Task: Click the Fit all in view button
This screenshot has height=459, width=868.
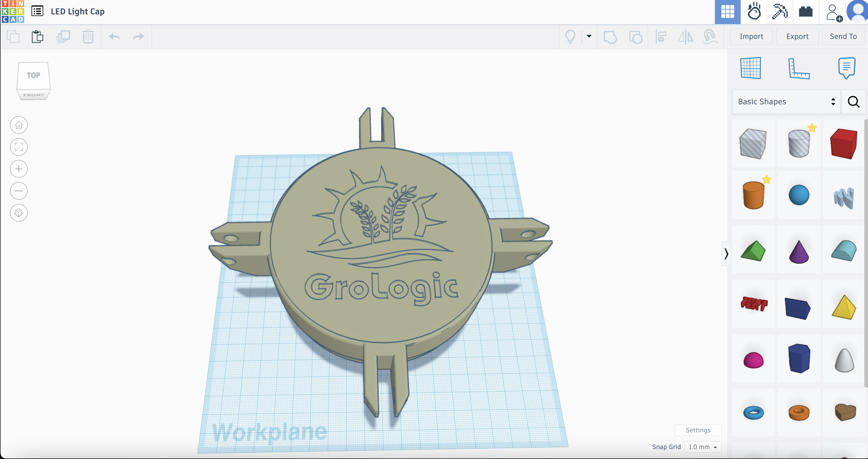Action: point(19,147)
